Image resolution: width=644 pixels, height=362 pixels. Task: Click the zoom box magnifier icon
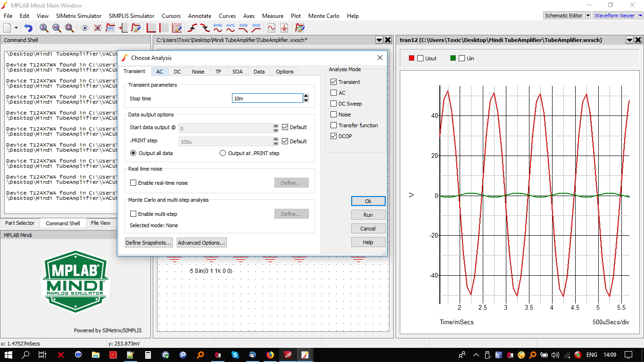[x=69, y=28]
